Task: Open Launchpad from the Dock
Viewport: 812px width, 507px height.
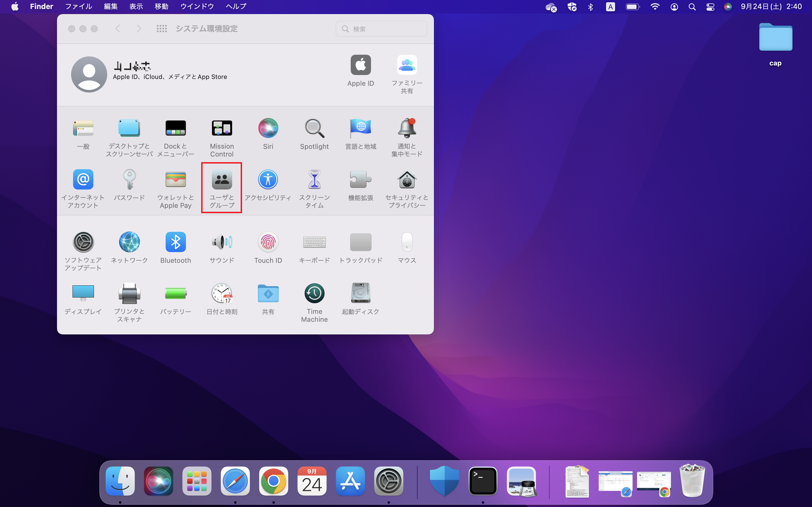Action: pyautogui.click(x=197, y=481)
